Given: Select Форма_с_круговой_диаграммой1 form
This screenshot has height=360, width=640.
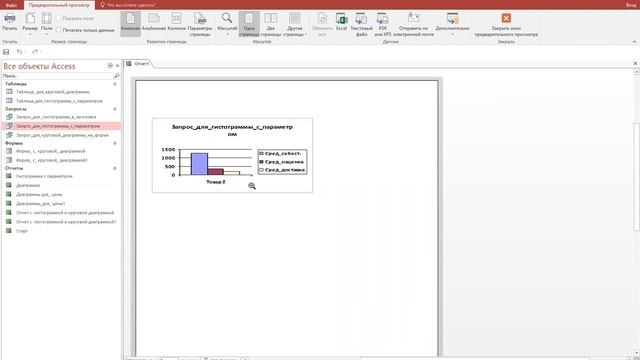Looking at the screenshot, I should [x=61, y=160].
